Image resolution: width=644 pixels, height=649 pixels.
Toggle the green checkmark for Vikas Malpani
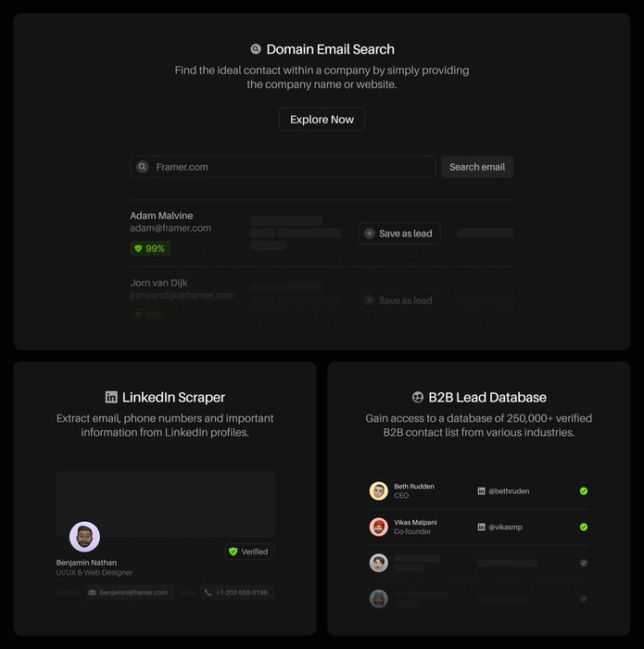pos(583,527)
